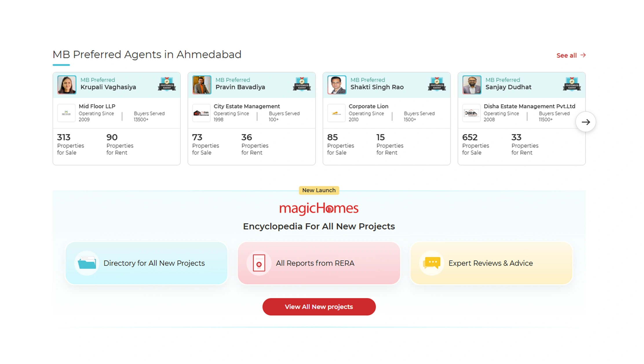Click the magicHomes logo
Viewport: 644px width, 364px height.
319,208
